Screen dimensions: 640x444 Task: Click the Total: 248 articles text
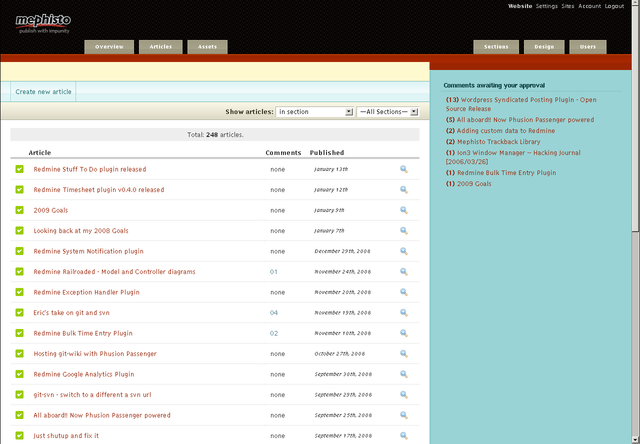(215, 135)
